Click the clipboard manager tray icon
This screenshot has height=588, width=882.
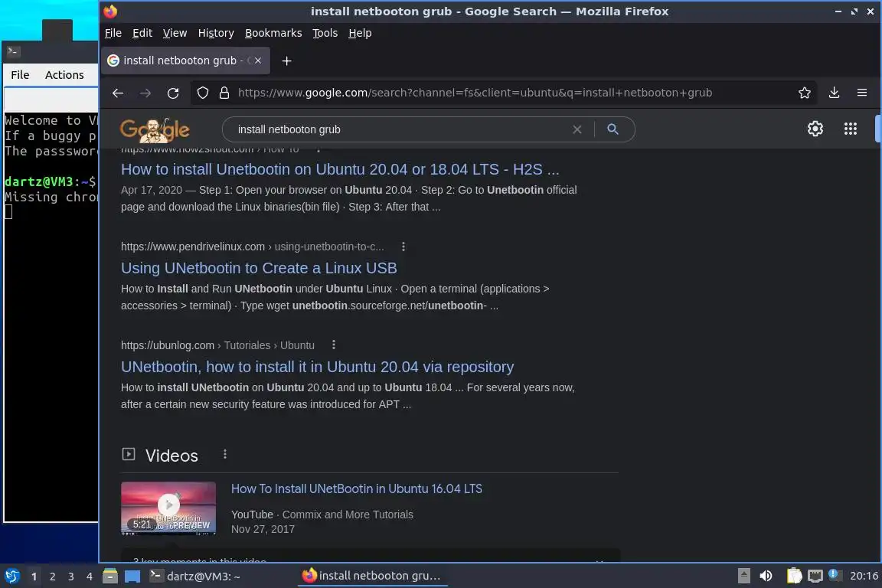coord(794,576)
